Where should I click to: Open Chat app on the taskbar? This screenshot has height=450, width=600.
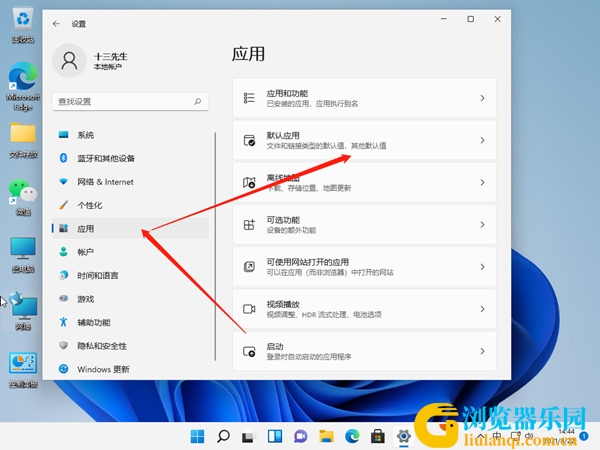tap(301, 436)
